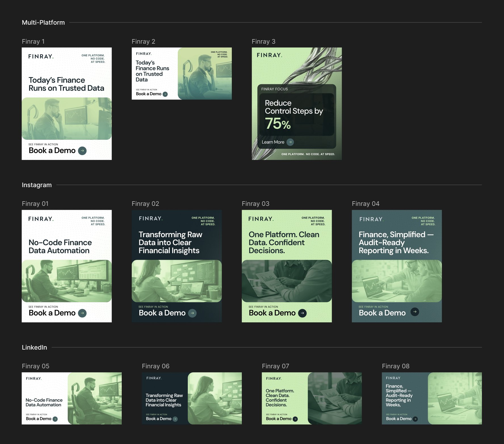Click the Book a Demo button on Finray 1

[x=52, y=151]
